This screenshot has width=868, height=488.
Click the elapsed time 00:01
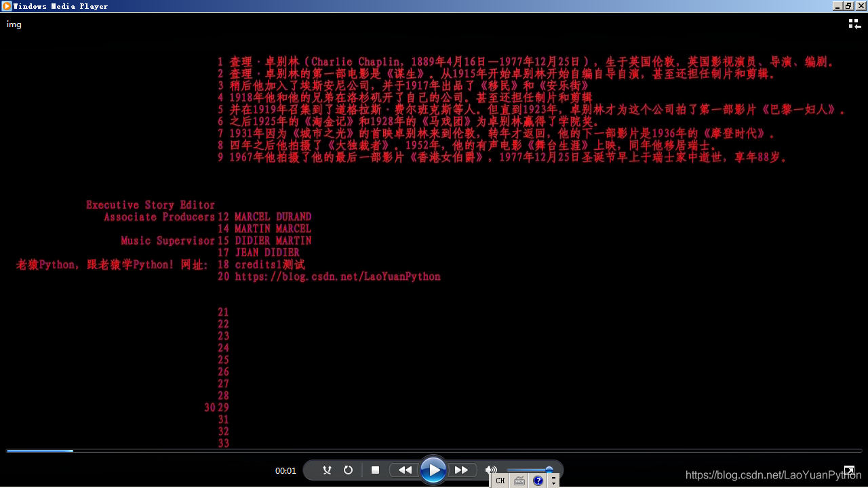tap(285, 470)
